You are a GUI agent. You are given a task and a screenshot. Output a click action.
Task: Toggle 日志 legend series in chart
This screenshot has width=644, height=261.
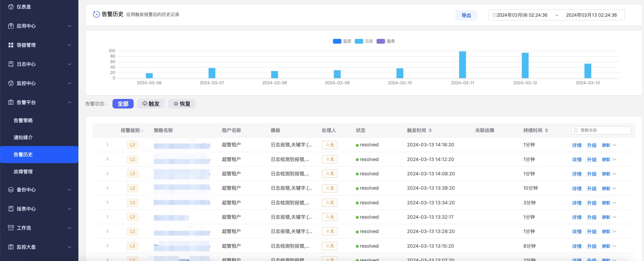pos(364,41)
